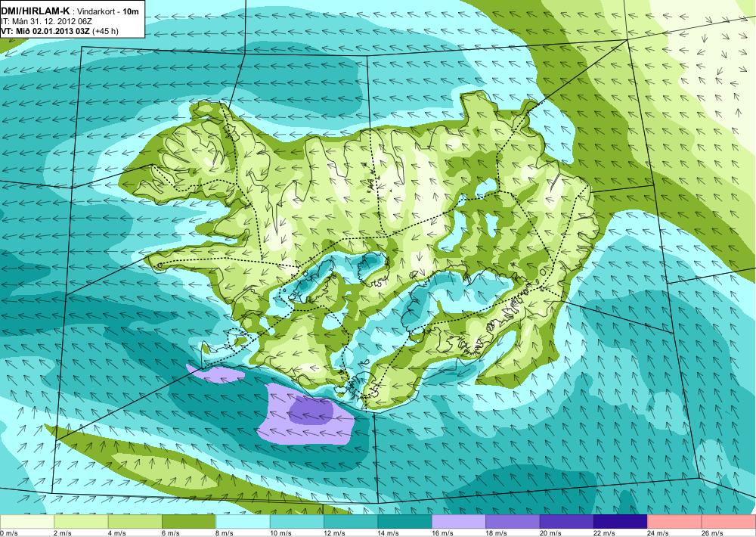Click the turquoise swatch starting at 10 m/s
This screenshot has width=756, height=537.
(297, 522)
